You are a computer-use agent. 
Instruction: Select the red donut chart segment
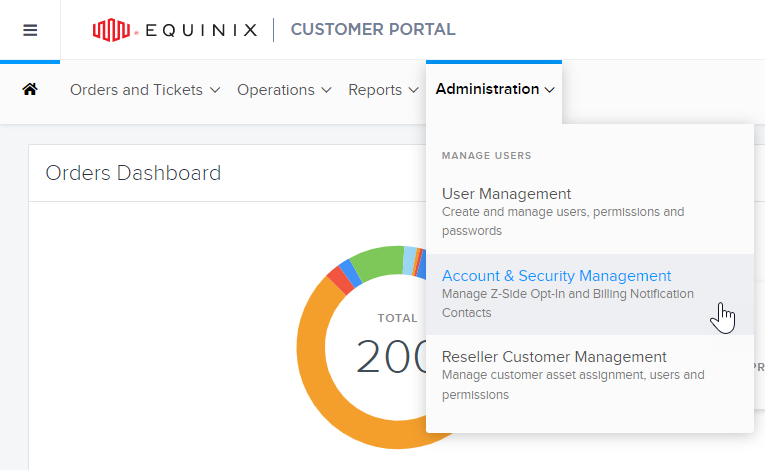pyautogui.click(x=340, y=280)
